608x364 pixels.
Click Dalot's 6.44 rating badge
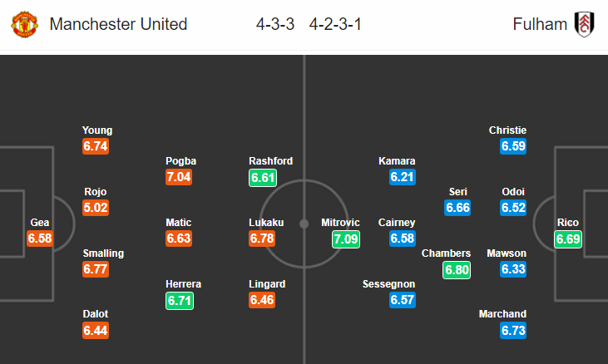[x=96, y=331]
